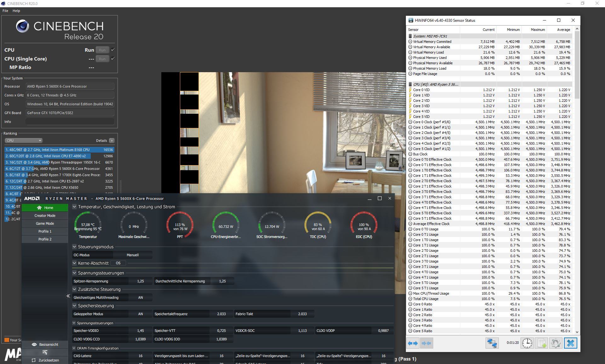Select the Total CPU Usage sensor row
The image size is (605, 364).
point(490,299)
